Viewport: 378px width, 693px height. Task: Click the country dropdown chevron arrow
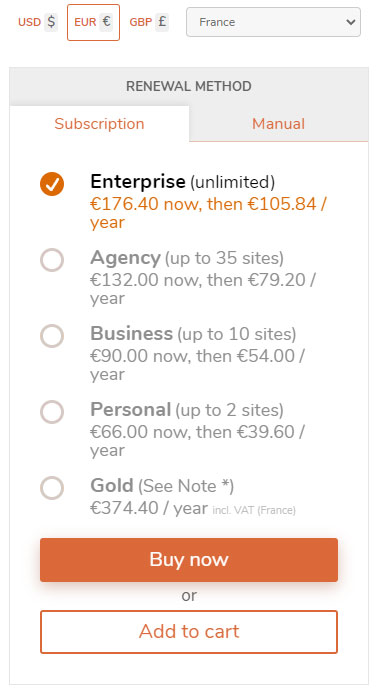pos(351,22)
